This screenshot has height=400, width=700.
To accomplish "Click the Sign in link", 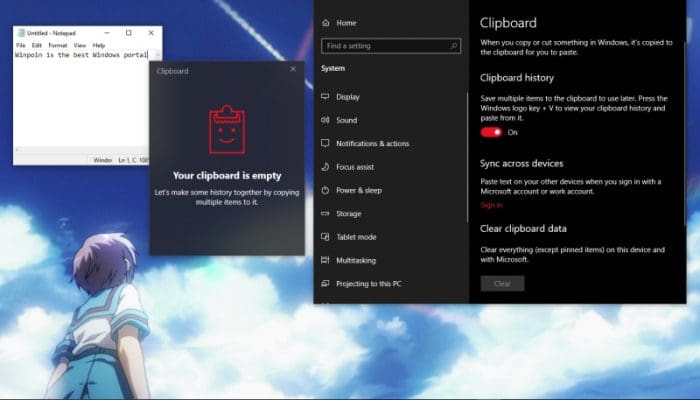I will [491, 205].
